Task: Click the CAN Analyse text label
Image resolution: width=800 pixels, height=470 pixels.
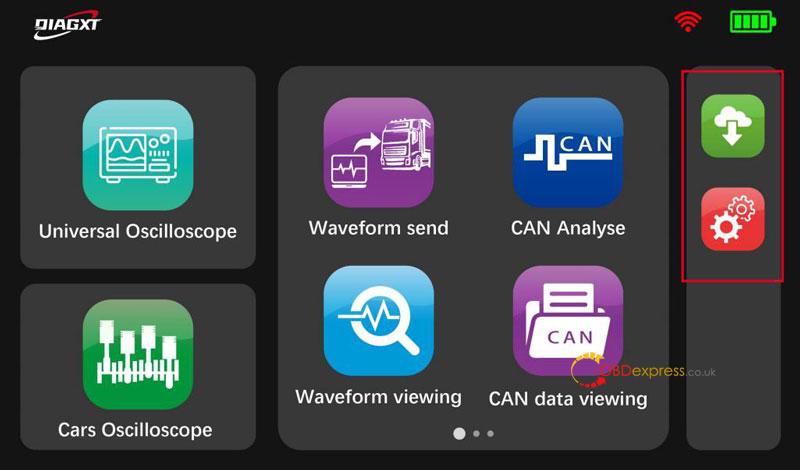Action: pos(568,228)
